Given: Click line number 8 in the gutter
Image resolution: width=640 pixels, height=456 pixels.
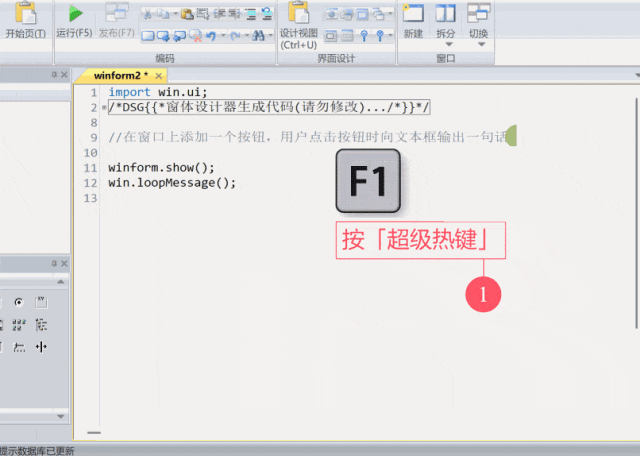Looking at the screenshot, I should (94, 123).
